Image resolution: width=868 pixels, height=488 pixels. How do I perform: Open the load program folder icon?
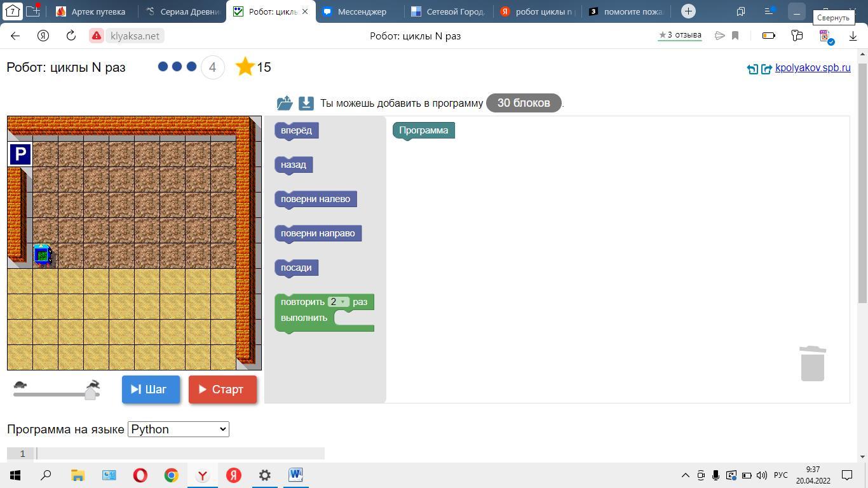(x=284, y=103)
